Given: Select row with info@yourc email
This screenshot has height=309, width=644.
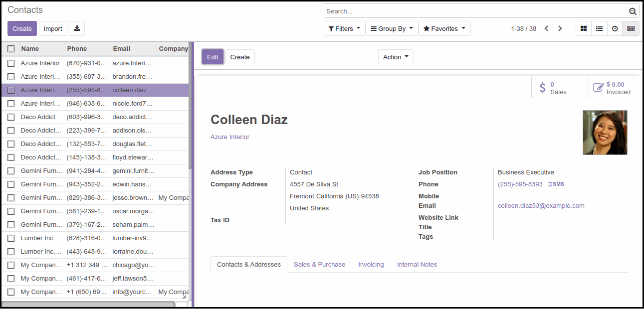Looking at the screenshot, I should tap(95, 292).
